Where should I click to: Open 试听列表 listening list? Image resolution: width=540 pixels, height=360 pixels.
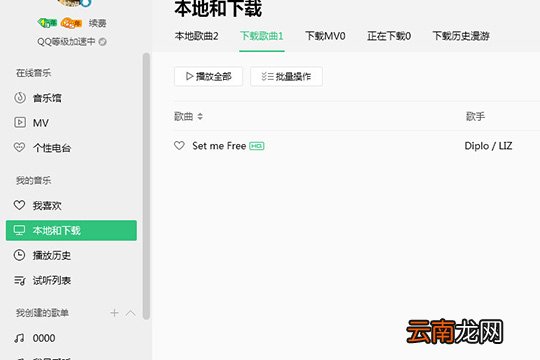42,280
